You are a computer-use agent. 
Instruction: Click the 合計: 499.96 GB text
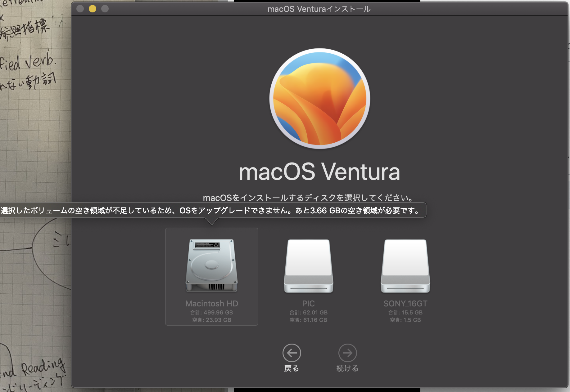click(x=211, y=313)
